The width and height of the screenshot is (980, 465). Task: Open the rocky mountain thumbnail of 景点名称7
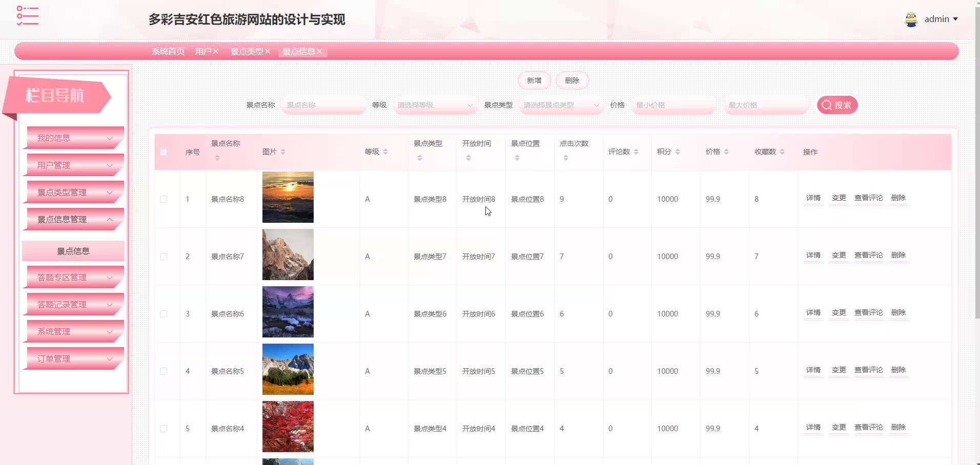[x=288, y=255]
